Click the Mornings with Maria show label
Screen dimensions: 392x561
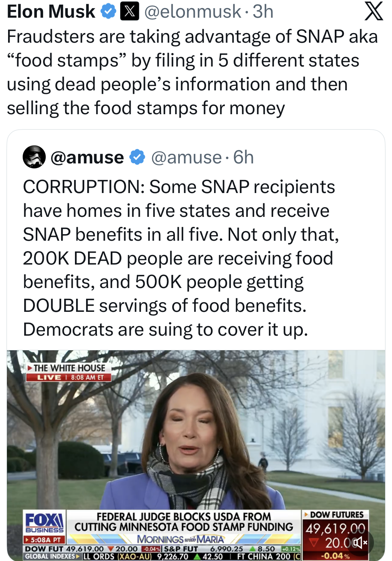pos(181,539)
